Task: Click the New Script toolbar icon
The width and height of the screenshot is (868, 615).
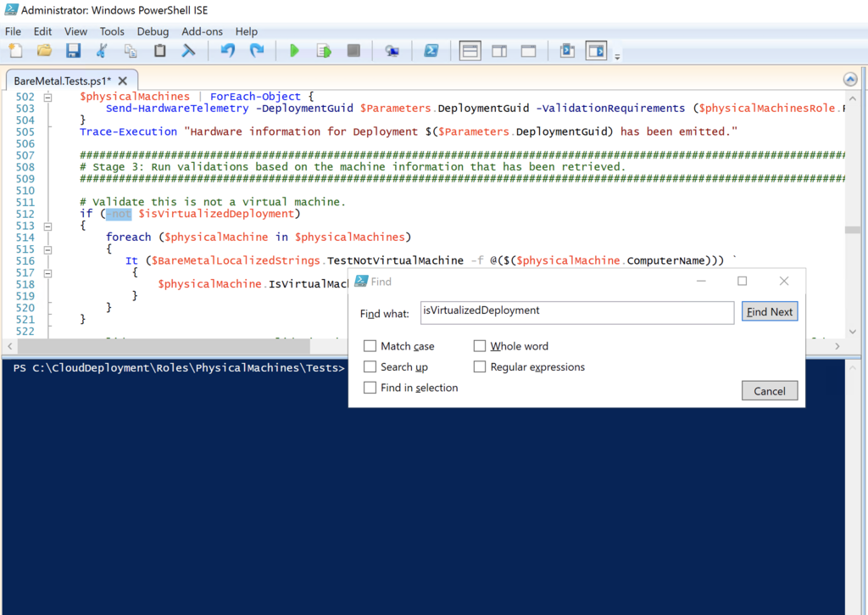Action: click(x=16, y=51)
